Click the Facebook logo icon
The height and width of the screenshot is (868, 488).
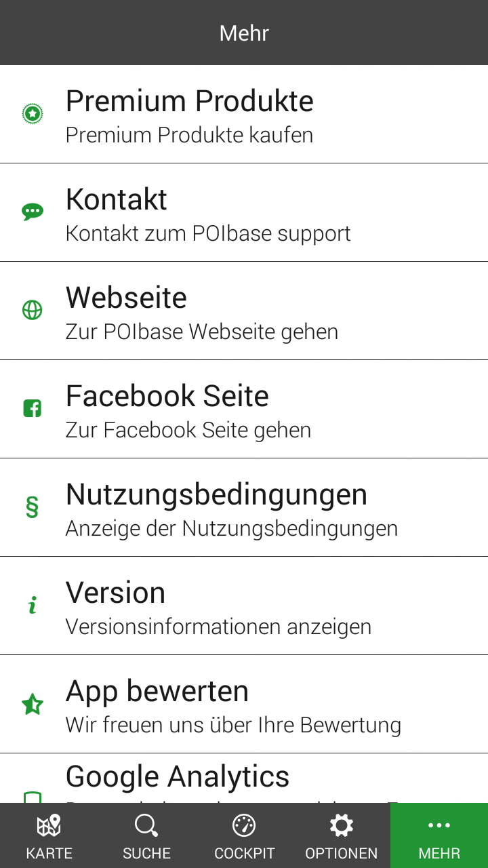33,409
